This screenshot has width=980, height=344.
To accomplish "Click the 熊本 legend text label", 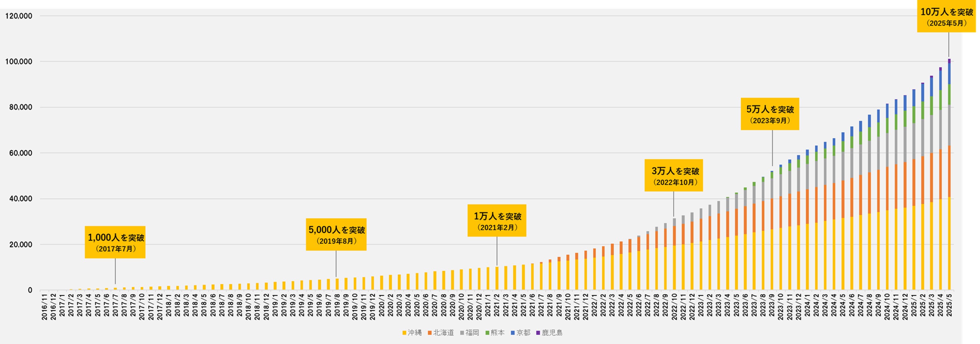I will tap(497, 333).
